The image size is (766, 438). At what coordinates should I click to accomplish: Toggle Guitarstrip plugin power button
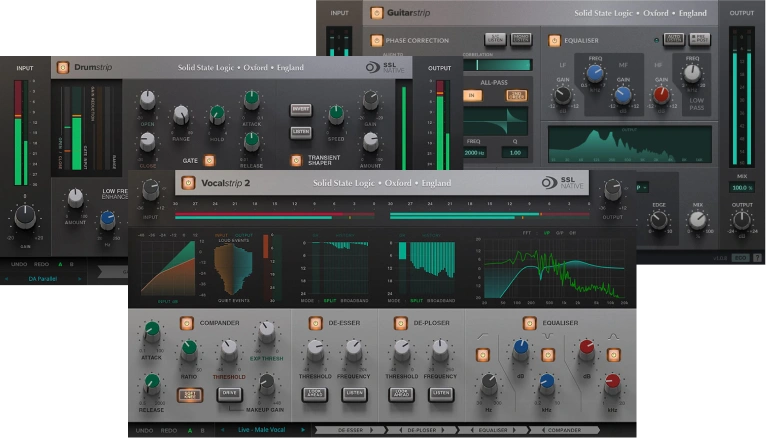[x=377, y=14]
